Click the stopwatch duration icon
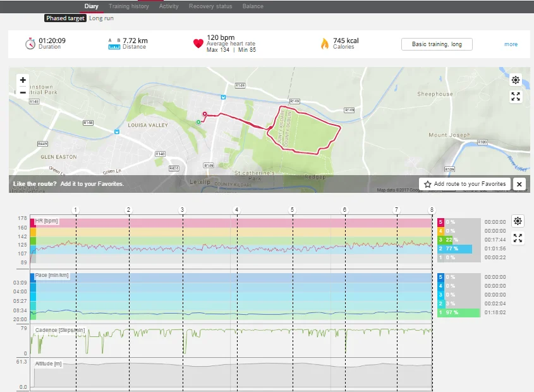The height and width of the screenshot is (392, 534). click(x=30, y=44)
